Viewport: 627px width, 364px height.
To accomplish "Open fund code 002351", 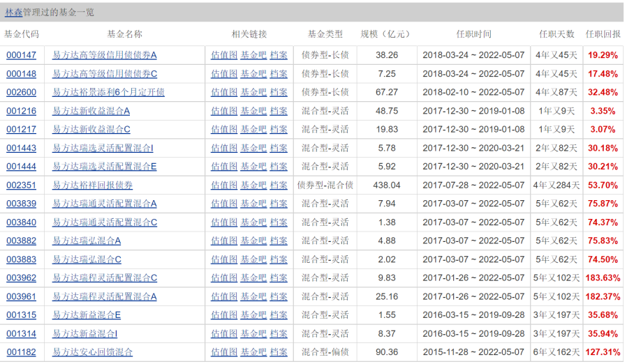I will (x=21, y=185).
